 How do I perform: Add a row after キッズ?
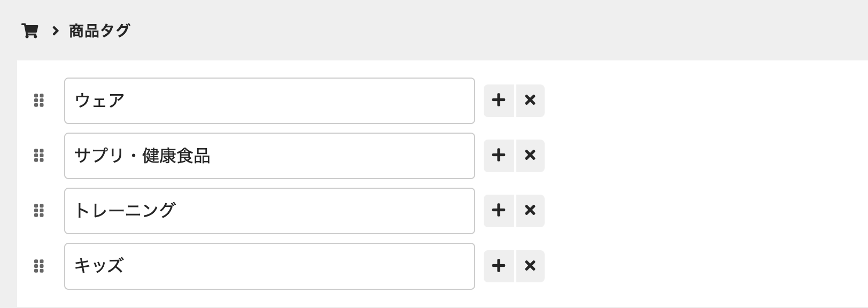tap(499, 266)
